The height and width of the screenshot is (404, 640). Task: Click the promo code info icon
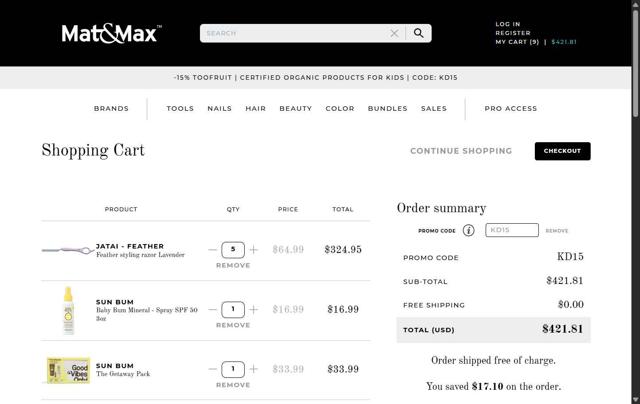pos(469,231)
